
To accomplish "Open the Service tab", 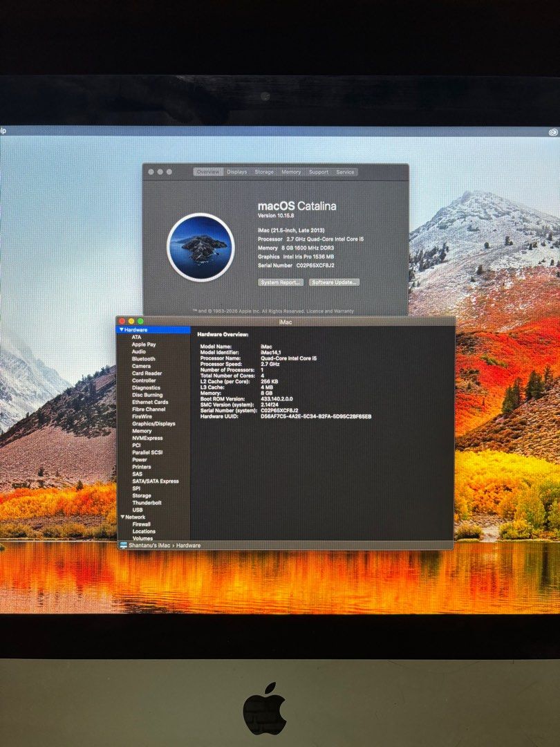I will (x=345, y=172).
